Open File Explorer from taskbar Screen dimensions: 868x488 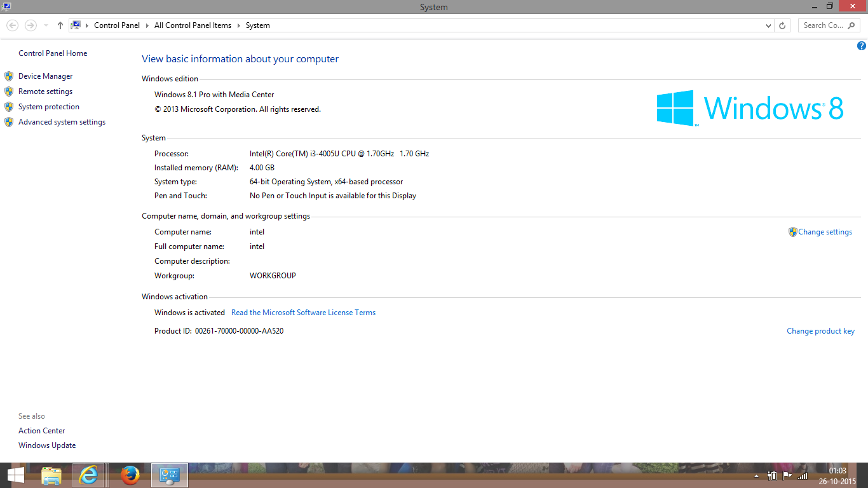coord(51,475)
